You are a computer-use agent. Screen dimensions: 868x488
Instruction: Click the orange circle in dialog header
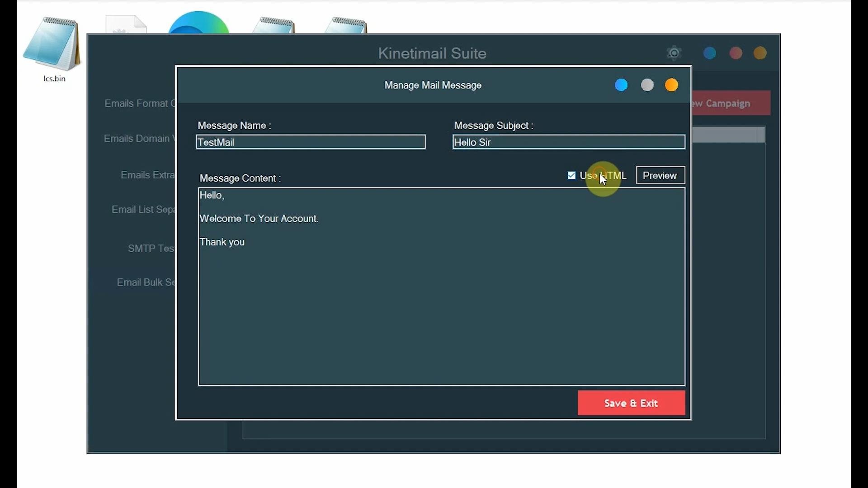click(x=671, y=85)
